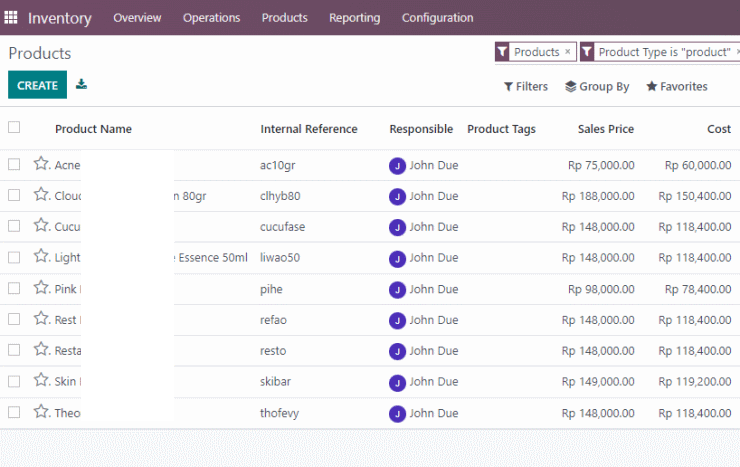740x467 pixels.
Task: Click Product Type is "product" filter text
Action: [664, 52]
